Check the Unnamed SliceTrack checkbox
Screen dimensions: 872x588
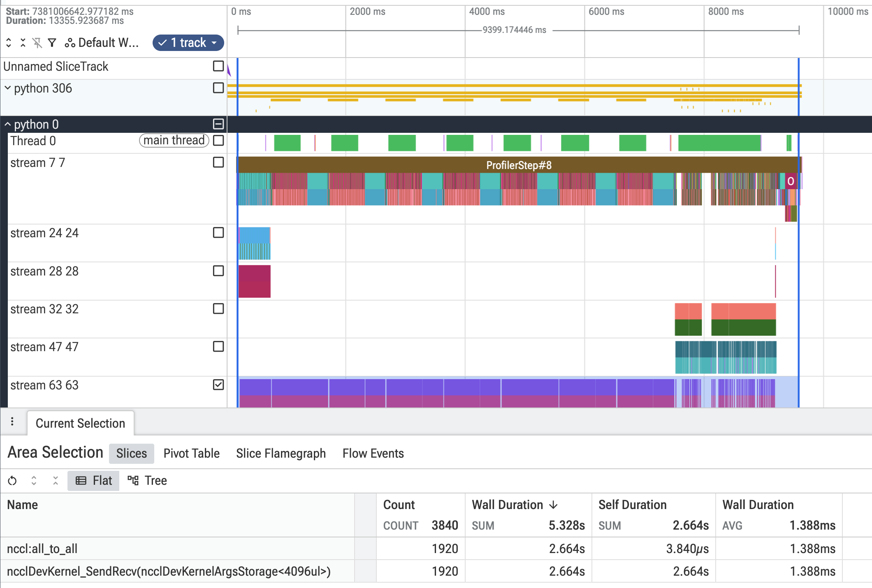coord(218,66)
